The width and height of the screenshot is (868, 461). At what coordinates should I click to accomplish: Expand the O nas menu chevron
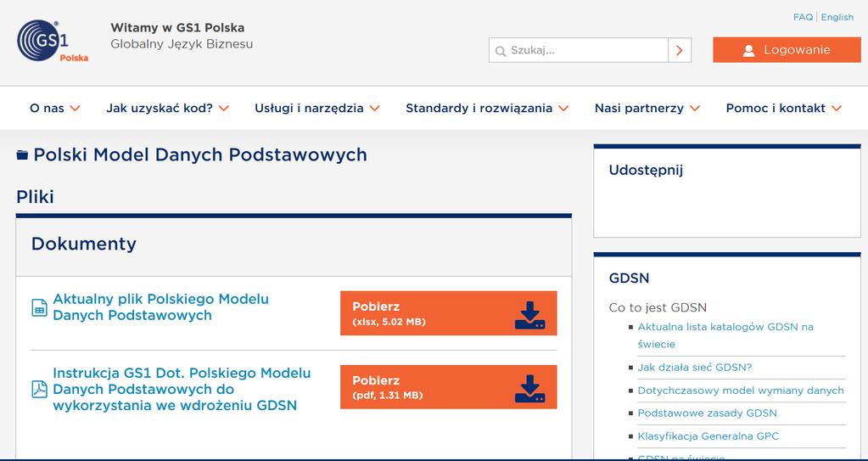point(76,108)
